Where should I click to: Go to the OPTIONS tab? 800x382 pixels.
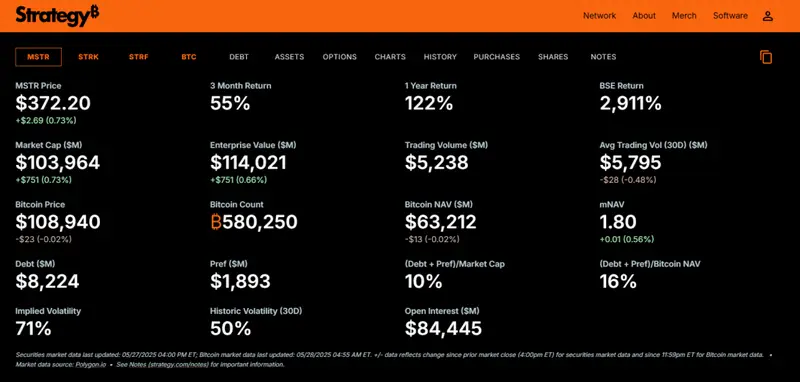click(x=339, y=57)
